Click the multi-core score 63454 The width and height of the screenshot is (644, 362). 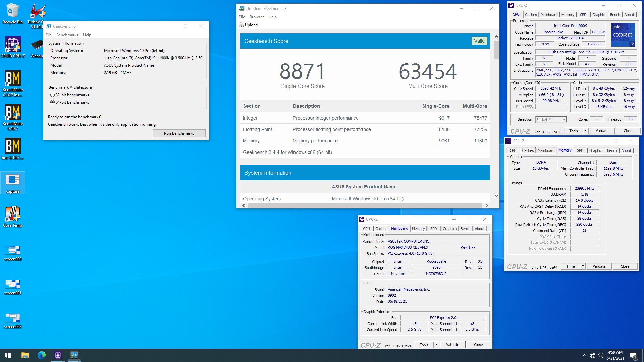point(428,71)
